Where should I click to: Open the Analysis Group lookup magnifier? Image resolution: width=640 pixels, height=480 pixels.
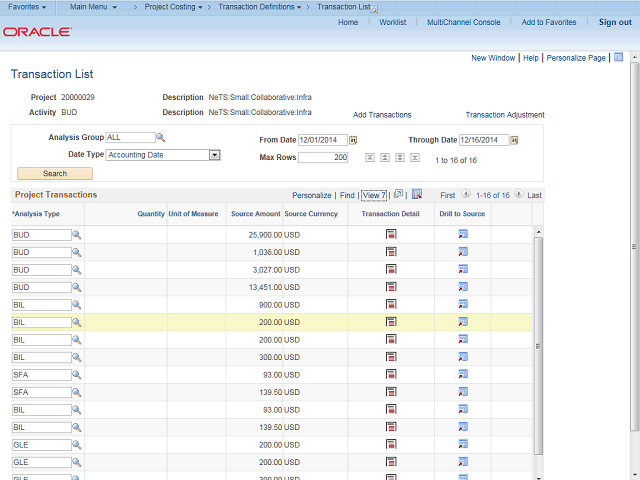pos(160,138)
